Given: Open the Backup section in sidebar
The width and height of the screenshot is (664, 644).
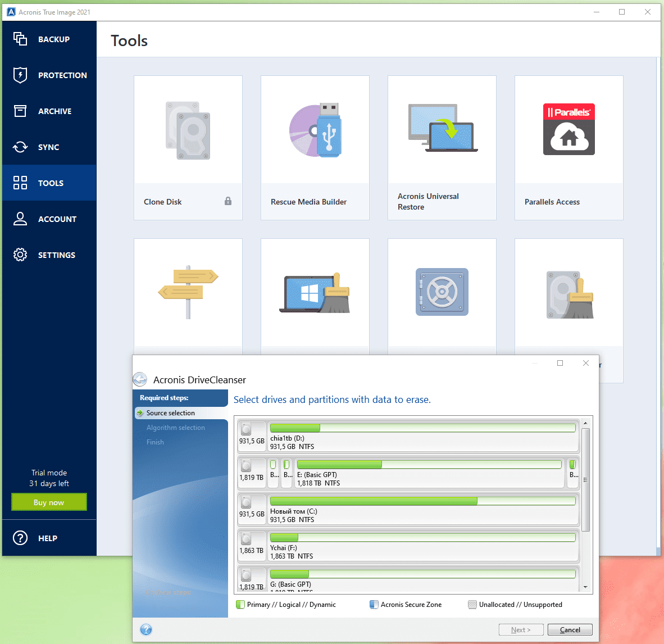Looking at the screenshot, I should (49, 39).
